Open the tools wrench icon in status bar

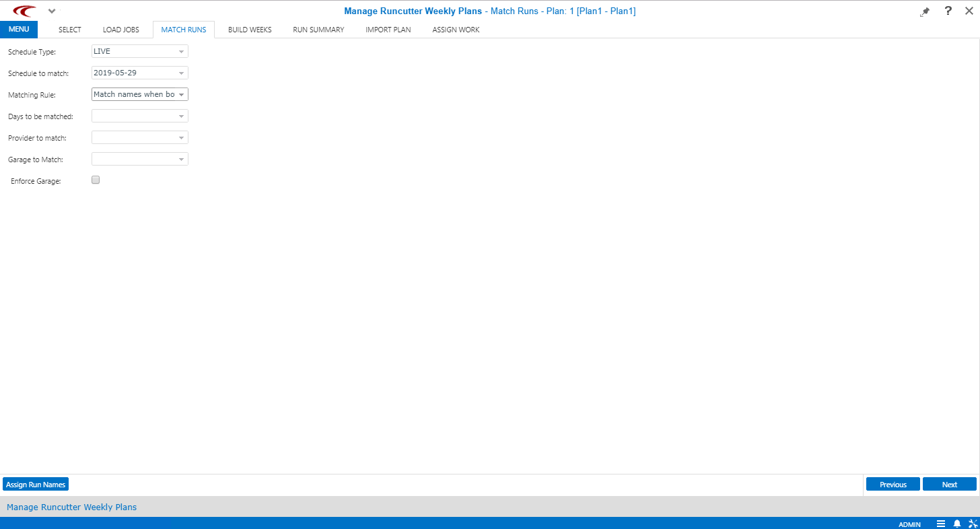972,524
